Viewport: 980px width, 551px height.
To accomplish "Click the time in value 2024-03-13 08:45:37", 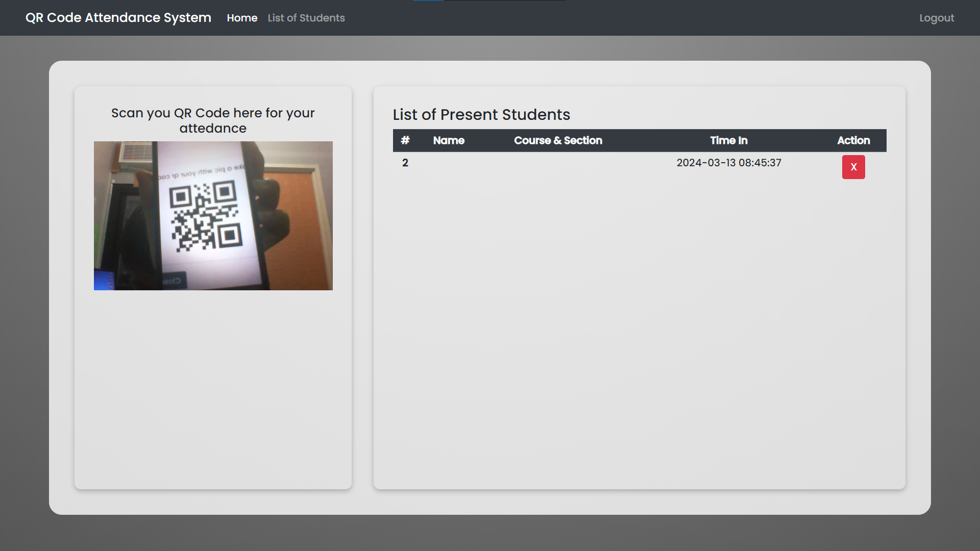I will (729, 163).
